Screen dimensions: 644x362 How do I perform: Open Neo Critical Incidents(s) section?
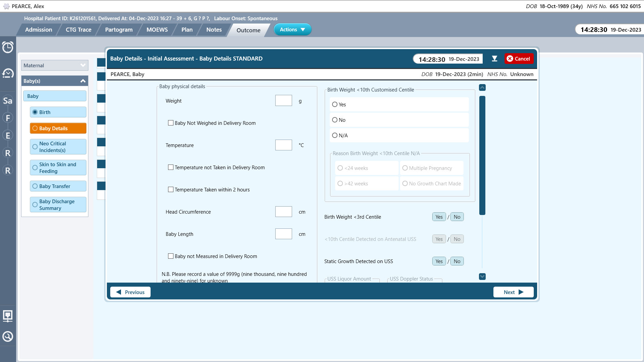point(58,147)
